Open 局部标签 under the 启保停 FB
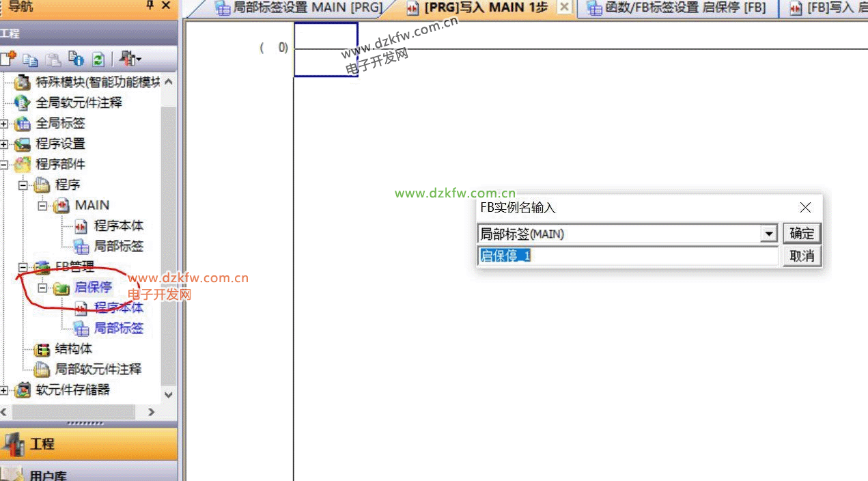The width and height of the screenshot is (868, 481). pos(118,329)
